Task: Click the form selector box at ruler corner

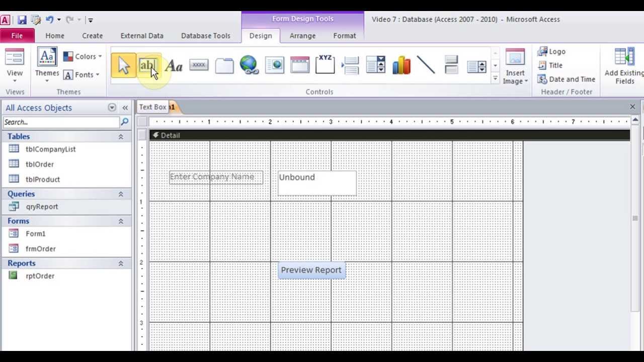Action: pyautogui.click(x=142, y=122)
